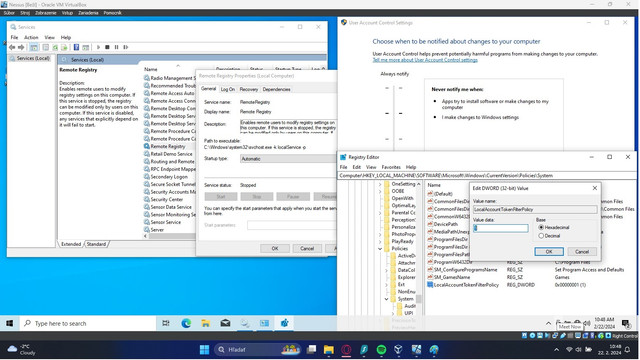The height and width of the screenshot is (360, 640).
Task: Open Mail app in guest taskbar
Action: point(225,323)
